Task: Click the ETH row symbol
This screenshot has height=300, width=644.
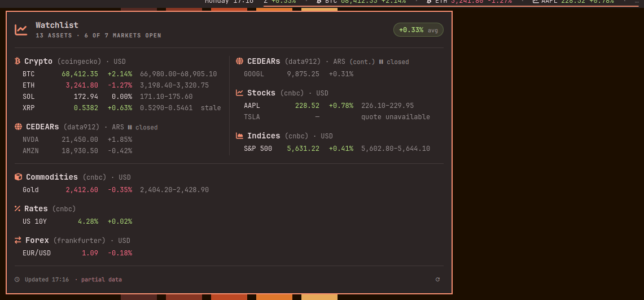Action: (x=29, y=85)
